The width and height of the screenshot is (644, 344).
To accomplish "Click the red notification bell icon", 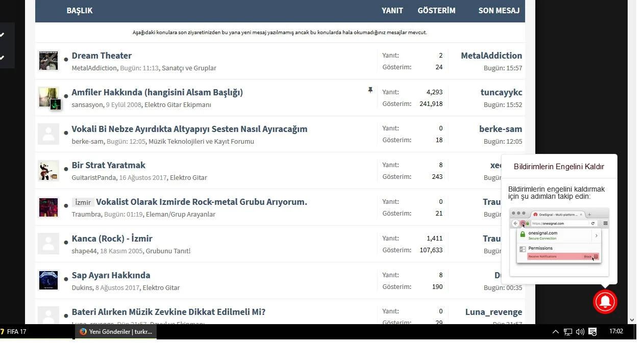I will [x=605, y=302].
